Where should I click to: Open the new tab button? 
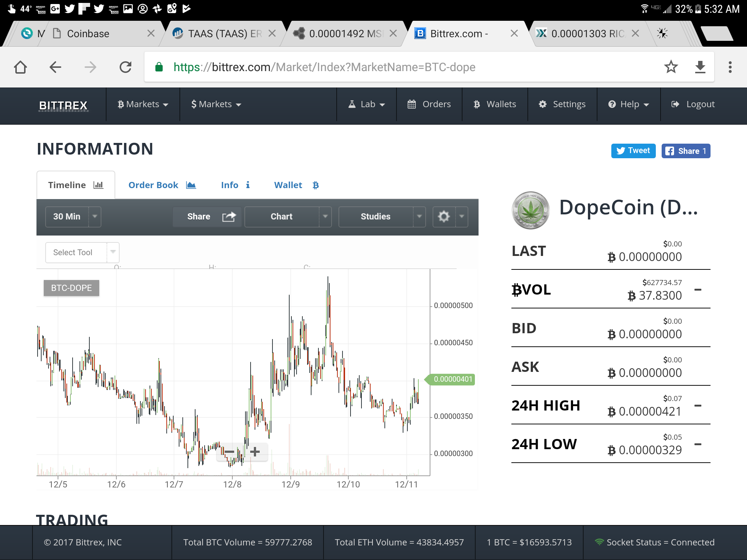(717, 34)
